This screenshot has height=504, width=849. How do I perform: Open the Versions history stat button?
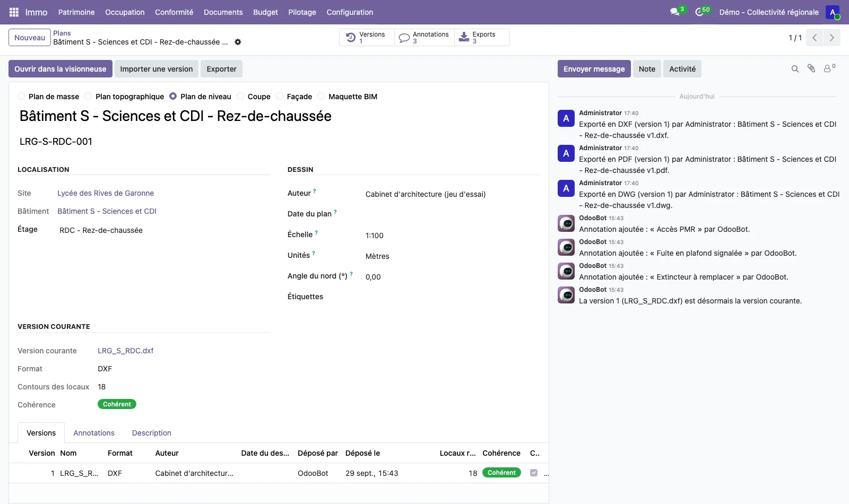click(367, 38)
